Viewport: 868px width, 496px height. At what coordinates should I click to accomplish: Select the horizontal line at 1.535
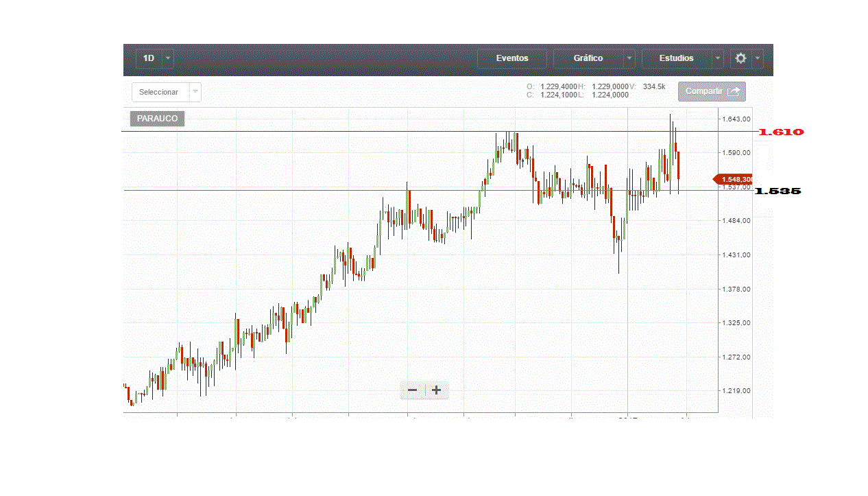(x=274, y=190)
